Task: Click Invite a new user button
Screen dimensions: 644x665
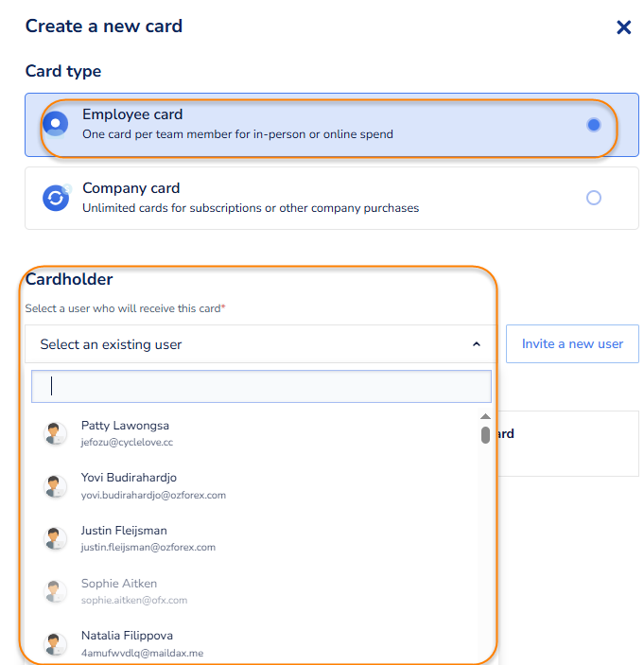Action: point(572,343)
